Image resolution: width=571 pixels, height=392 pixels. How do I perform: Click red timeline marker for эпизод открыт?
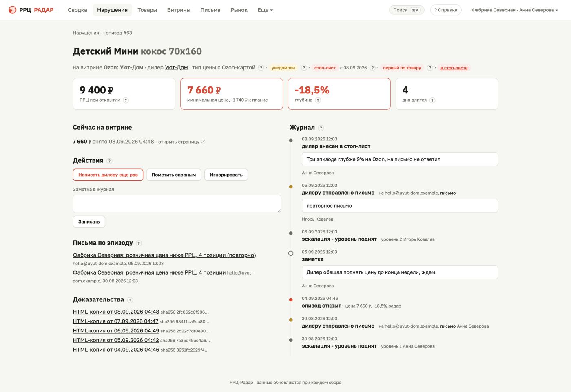tap(291, 300)
